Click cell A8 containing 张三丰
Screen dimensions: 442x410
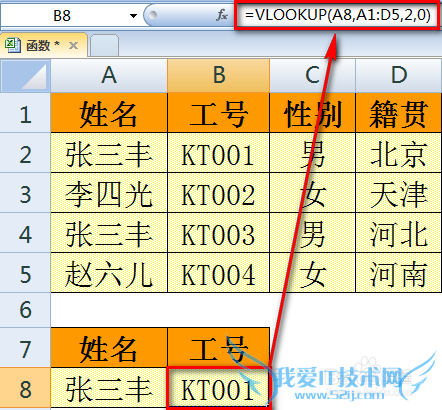coord(109,388)
